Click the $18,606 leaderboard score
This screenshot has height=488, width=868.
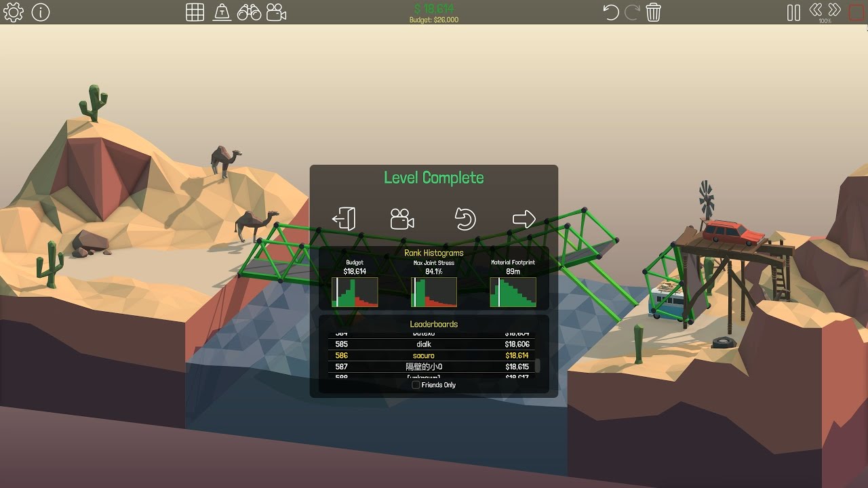(x=517, y=344)
